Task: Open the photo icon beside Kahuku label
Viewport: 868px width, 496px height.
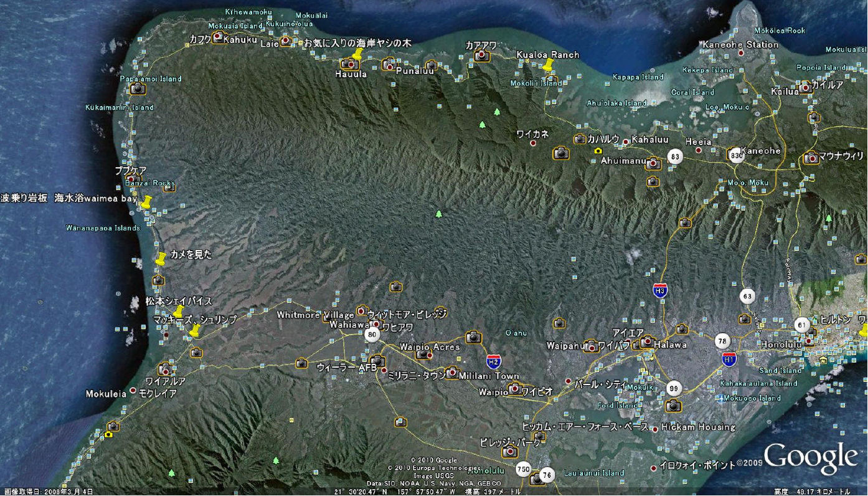Action: pos(218,37)
